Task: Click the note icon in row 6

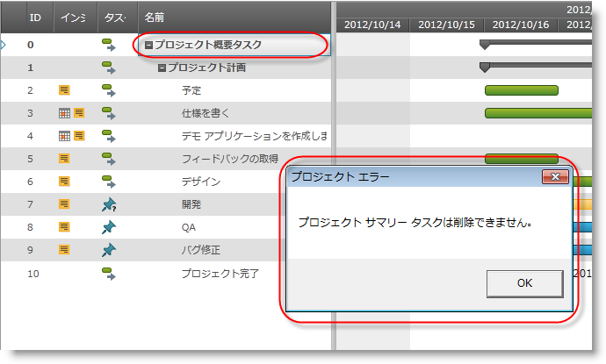Action: (x=64, y=181)
